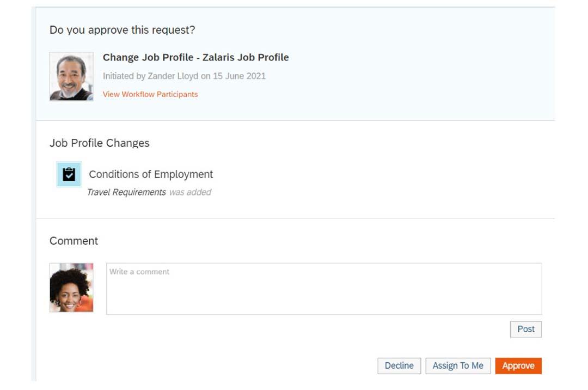588x390 pixels.
Task: Click the Conditions of Employment label
Action: click(x=151, y=174)
